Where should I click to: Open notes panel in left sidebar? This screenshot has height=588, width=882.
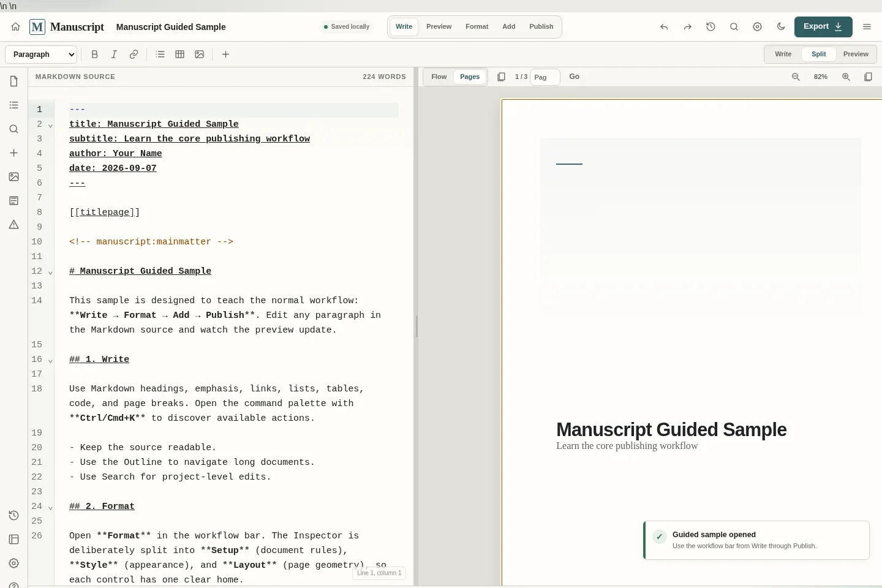pos(14,201)
